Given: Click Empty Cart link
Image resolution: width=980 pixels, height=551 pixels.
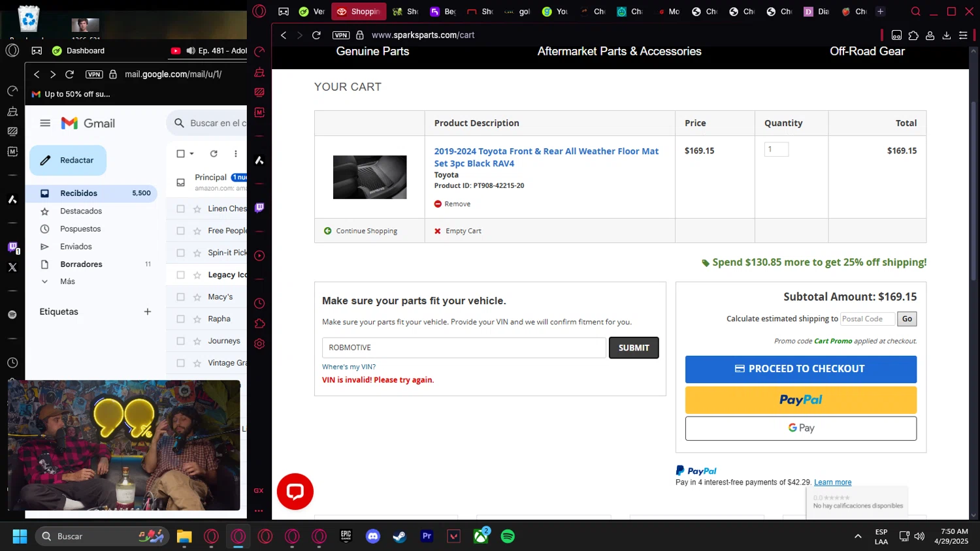Looking at the screenshot, I should click(x=457, y=230).
